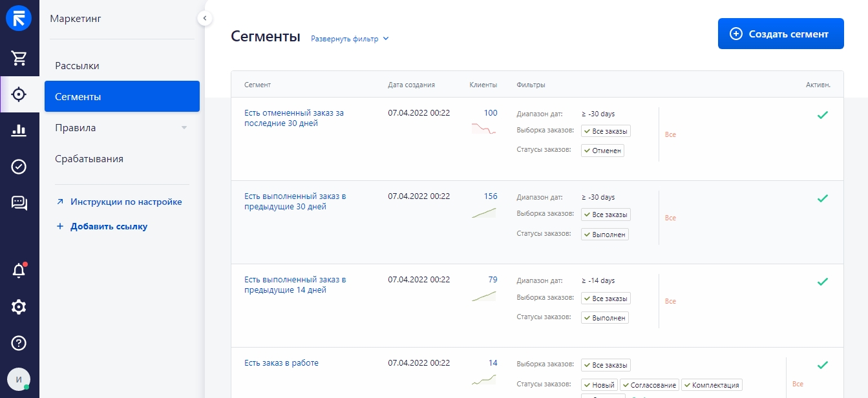Viewport: 868px width, 398px height.
Task: Select the Marketing target icon in sidebar
Action: click(19, 94)
